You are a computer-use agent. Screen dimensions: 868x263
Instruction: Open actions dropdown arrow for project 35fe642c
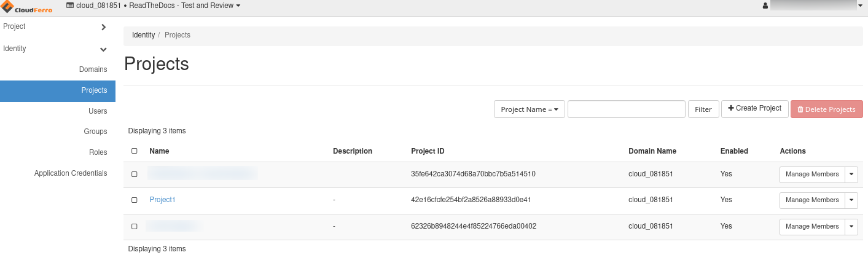(x=851, y=175)
